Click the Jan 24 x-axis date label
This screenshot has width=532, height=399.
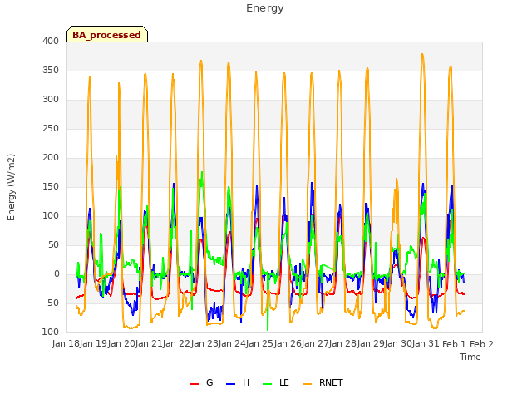click(x=232, y=344)
